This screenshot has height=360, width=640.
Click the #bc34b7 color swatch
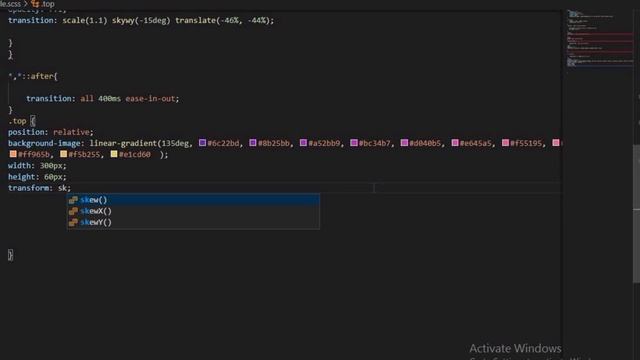pos(354,142)
